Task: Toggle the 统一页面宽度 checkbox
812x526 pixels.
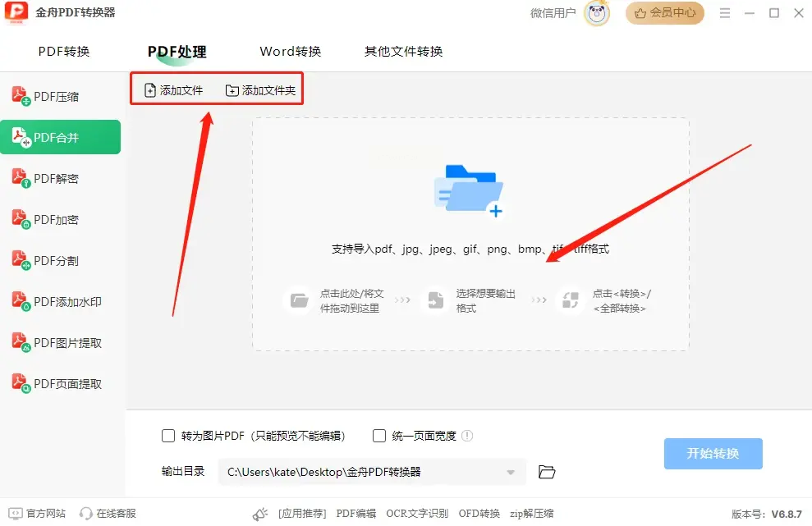Action: (x=379, y=436)
